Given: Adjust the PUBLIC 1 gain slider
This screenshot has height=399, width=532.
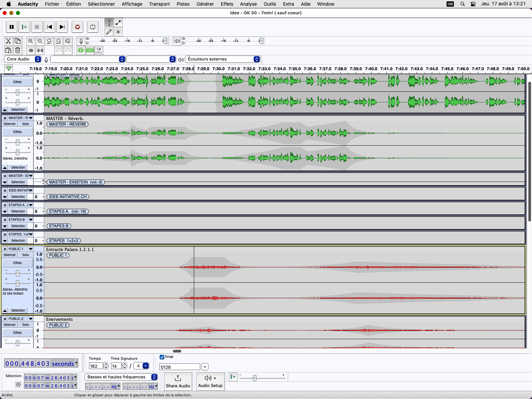Looking at the screenshot, I should point(18,273).
